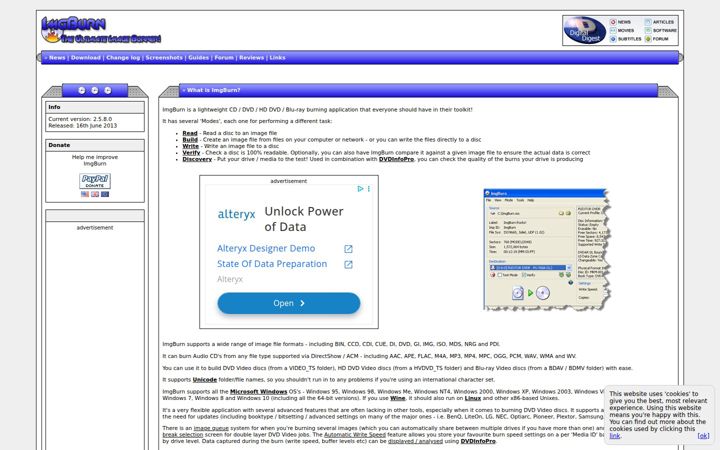Click the 'What is ImgBurn?' heading
This screenshot has width=720, height=450.
pos(214,90)
